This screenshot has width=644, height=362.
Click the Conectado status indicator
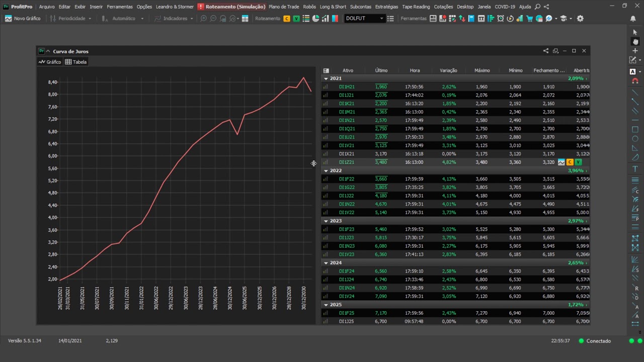(595, 341)
